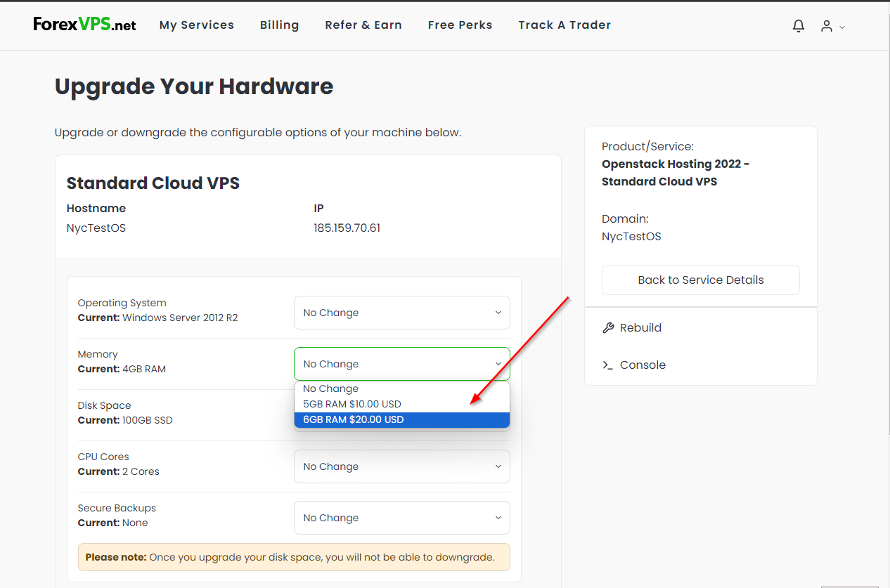Open the CPU Cores dropdown
This screenshot has height=588, width=890.
(x=401, y=466)
